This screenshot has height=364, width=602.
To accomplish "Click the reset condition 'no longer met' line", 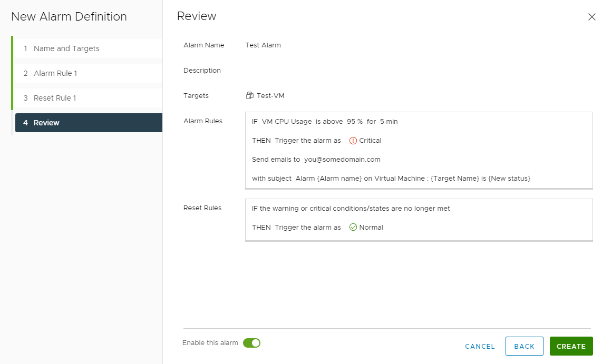I will (351, 208).
